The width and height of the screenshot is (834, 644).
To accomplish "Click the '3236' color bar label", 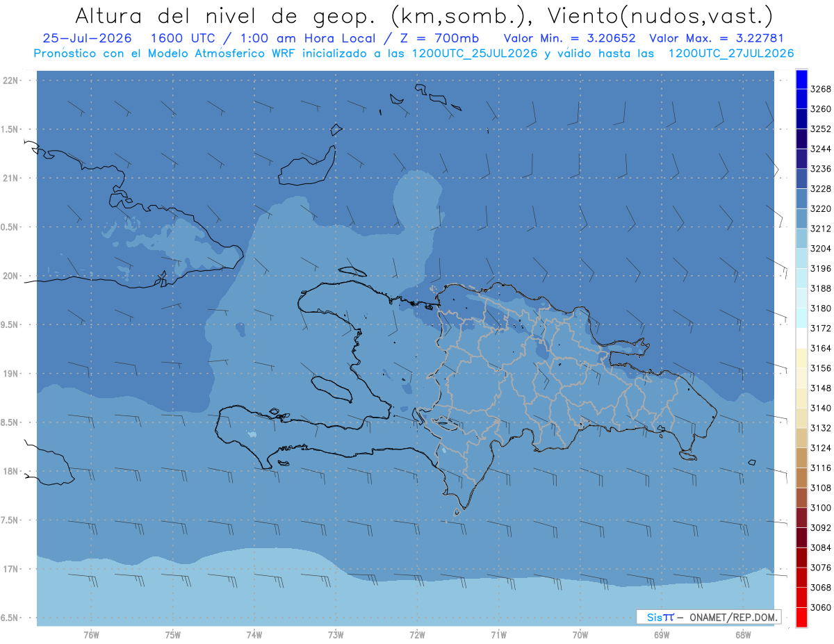I will pyautogui.click(x=821, y=169).
